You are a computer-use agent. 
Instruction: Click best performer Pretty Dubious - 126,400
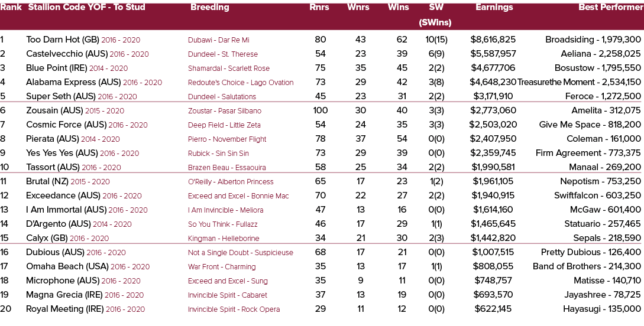[x=591, y=252]
